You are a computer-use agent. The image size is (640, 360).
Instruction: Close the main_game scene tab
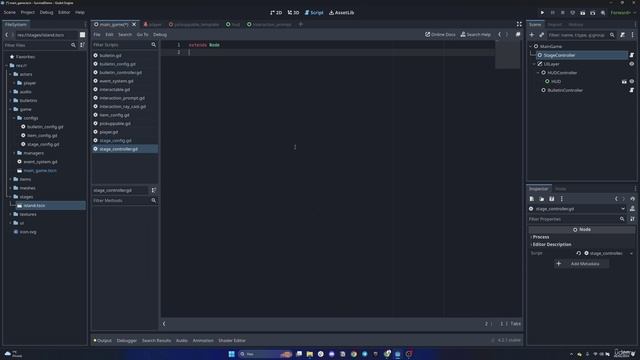(134, 24)
